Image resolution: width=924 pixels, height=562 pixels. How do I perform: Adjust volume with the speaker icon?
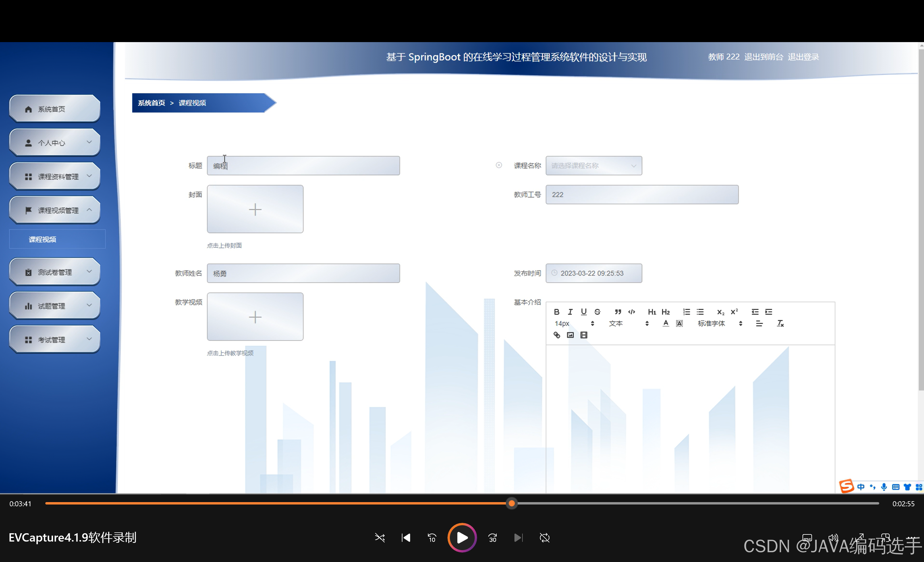(x=833, y=538)
